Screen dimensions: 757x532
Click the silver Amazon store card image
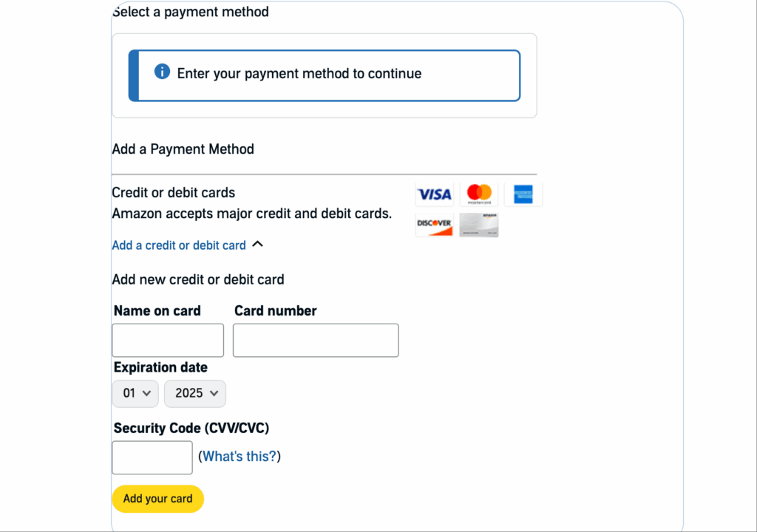click(479, 225)
